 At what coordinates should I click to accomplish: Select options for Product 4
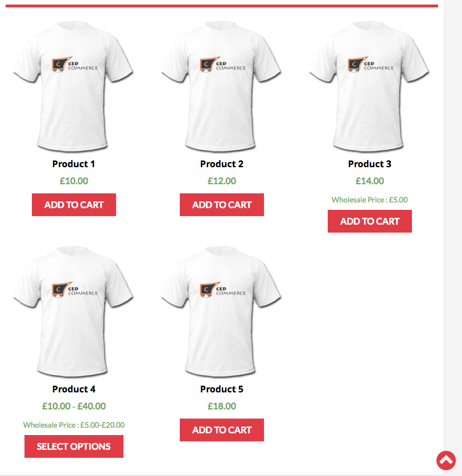click(x=74, y=446)
